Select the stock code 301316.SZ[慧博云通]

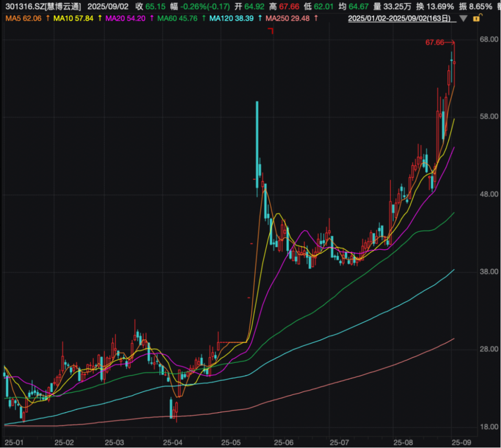pos(43,6)
